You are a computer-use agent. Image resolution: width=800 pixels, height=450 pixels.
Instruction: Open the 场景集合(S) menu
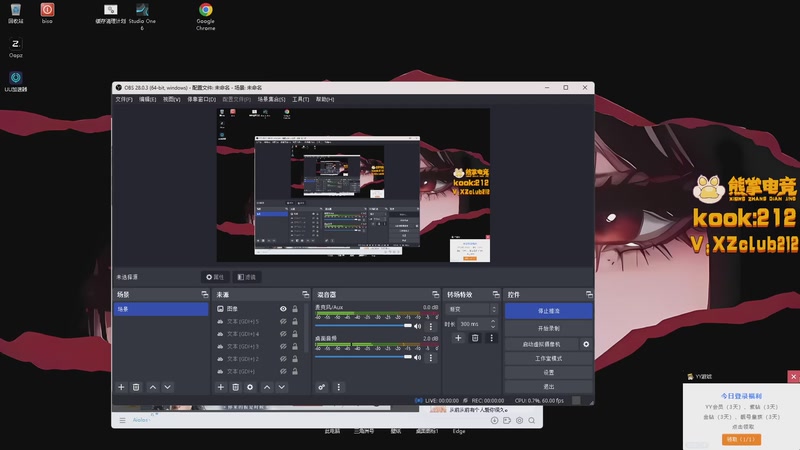click(271, 99)
